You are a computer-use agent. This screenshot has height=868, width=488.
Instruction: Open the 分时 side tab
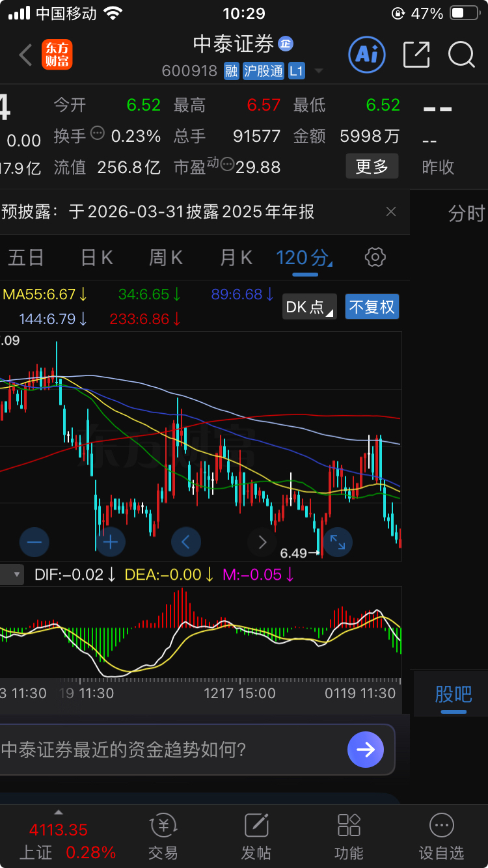click(x=467, y=213)
